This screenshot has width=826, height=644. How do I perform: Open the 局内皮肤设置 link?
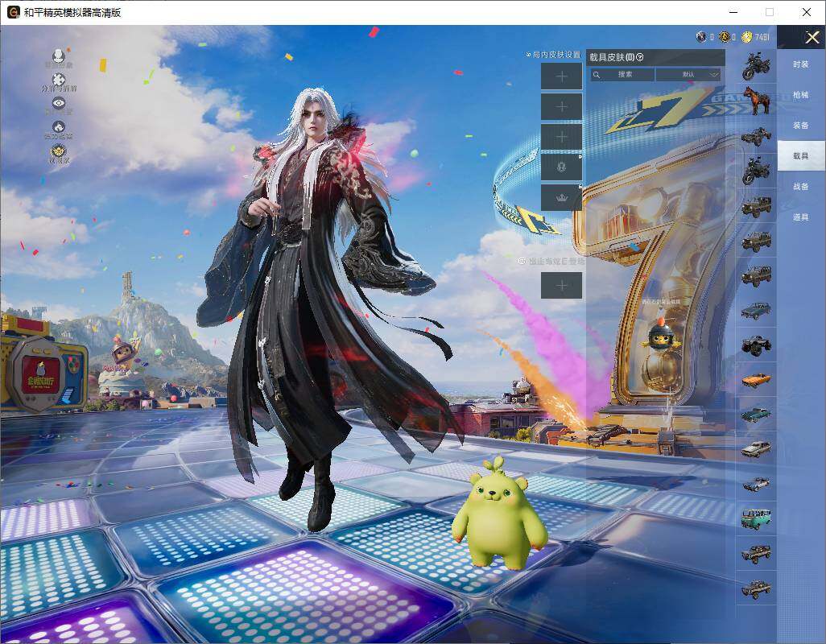click(x=554, y=55)
